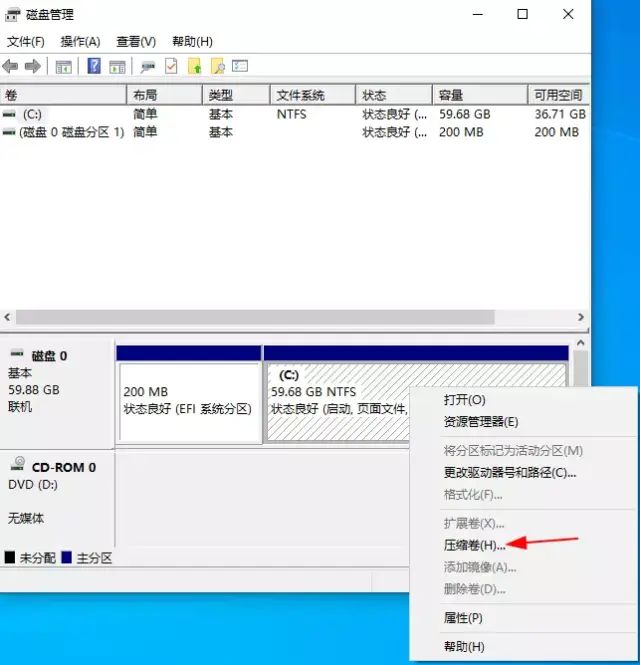Click the Forward arrow toolbar icon
This screenshot has width=640, height=665.
click(x=32, y=66)
